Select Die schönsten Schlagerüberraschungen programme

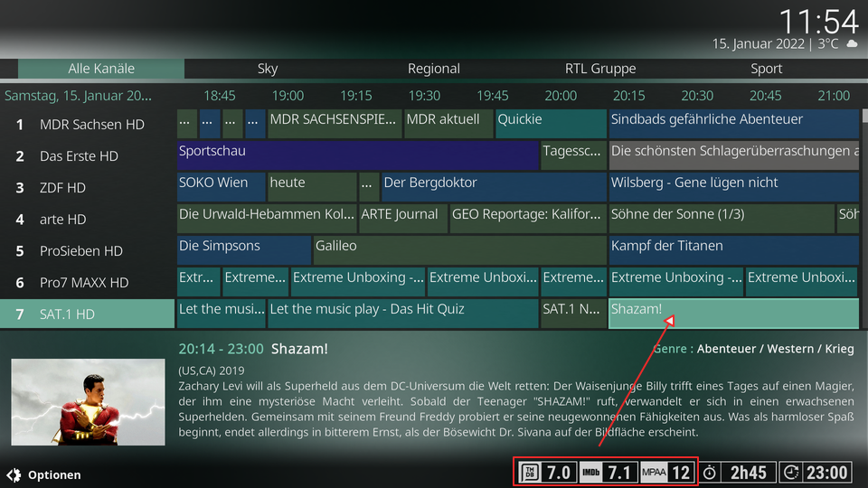733,155
